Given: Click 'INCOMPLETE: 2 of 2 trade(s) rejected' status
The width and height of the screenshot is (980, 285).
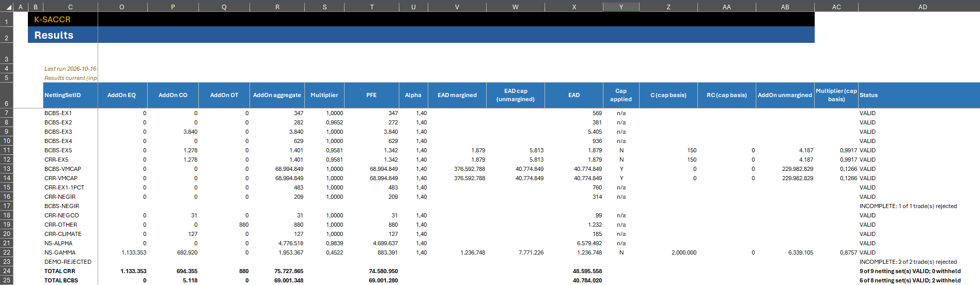Looking at the screenshot, I should click(908, 262).
